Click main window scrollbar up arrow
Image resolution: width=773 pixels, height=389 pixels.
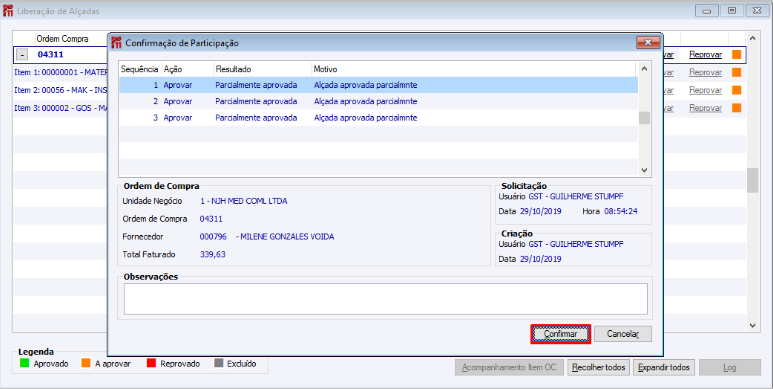click(x=752, y=38)
